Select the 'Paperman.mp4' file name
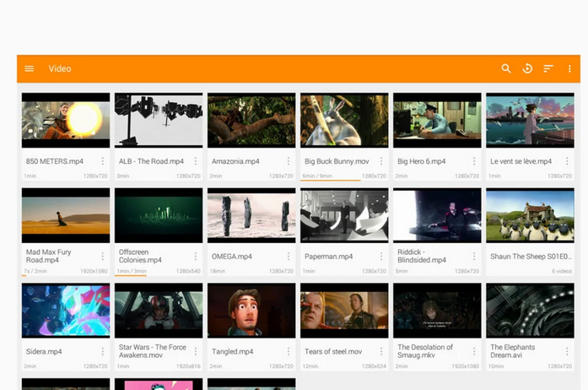 pyautogui.click(x=328, y=257)
